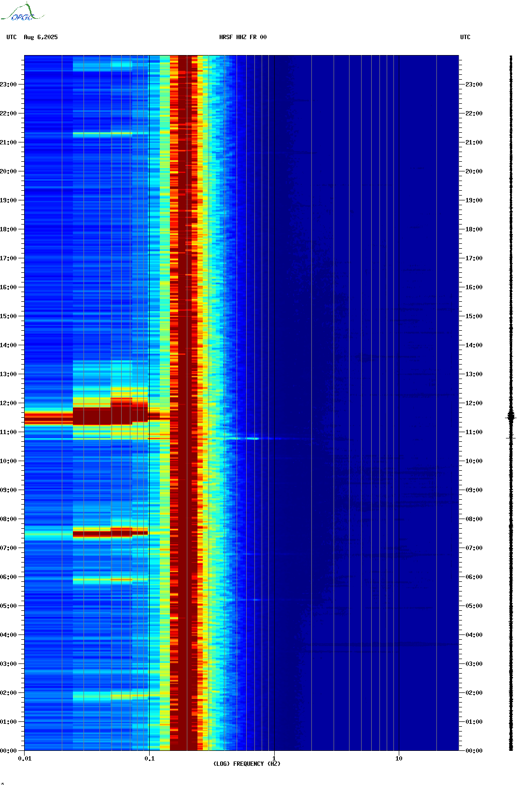The width and height of the screenshot is (532, 789).
Task: Click the left-axis '12:00' time label
Action: point(8,403)
